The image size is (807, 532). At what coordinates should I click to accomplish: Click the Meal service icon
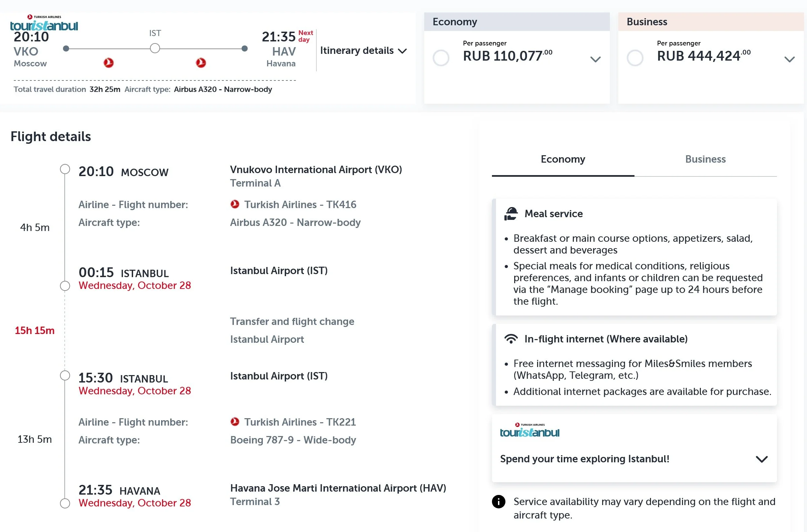coord(510,214)
